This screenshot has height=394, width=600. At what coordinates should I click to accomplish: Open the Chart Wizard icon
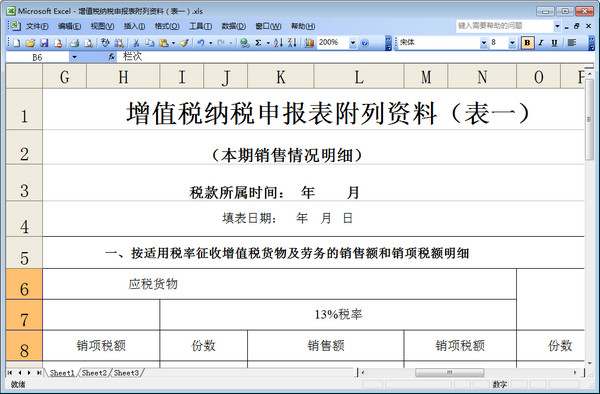[x=309, y=43]
